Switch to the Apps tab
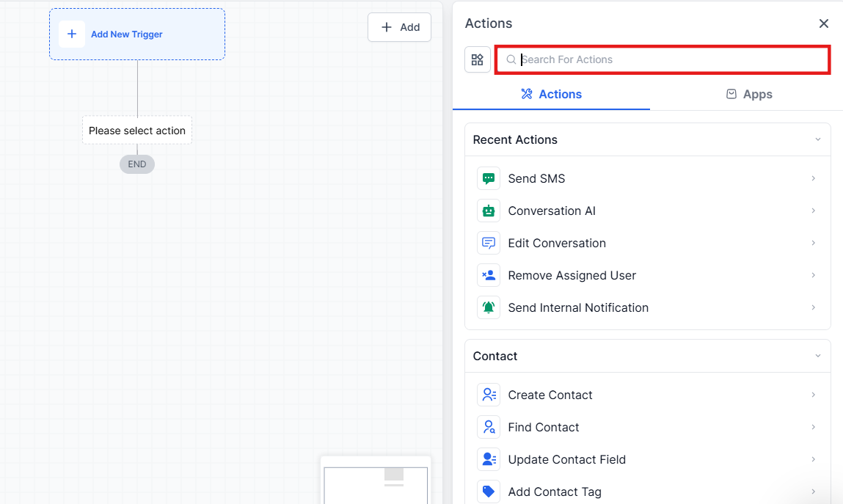Image resolution: width=843 pixels, height=504 pixels. pyautogui.click(x=748, y=94)
